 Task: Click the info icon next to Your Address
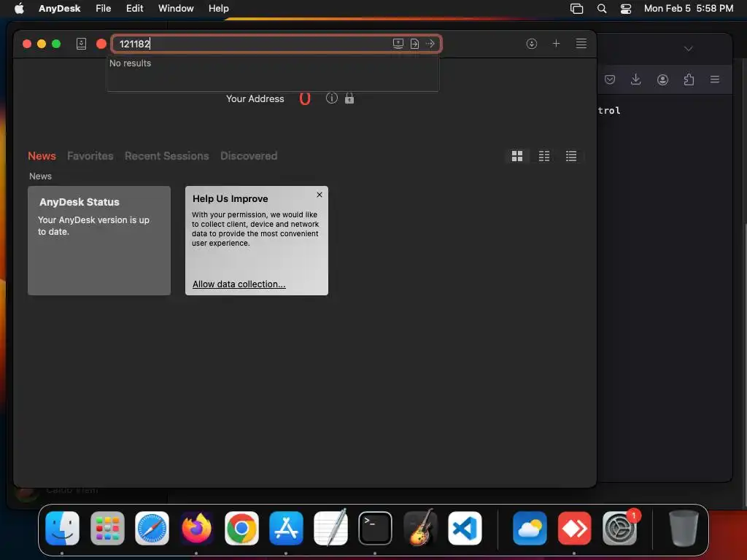pyautogui.click(x=332, y=98)
